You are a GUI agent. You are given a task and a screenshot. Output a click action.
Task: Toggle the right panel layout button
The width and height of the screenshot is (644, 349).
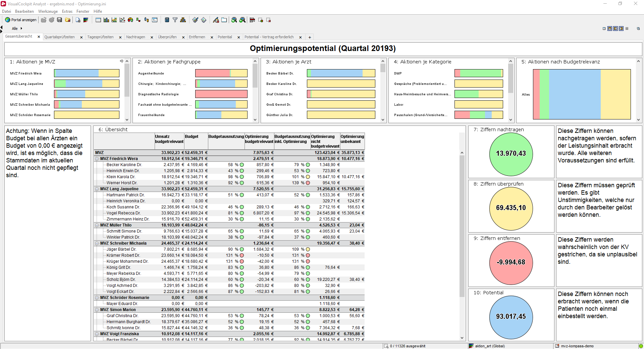(621, 29)
